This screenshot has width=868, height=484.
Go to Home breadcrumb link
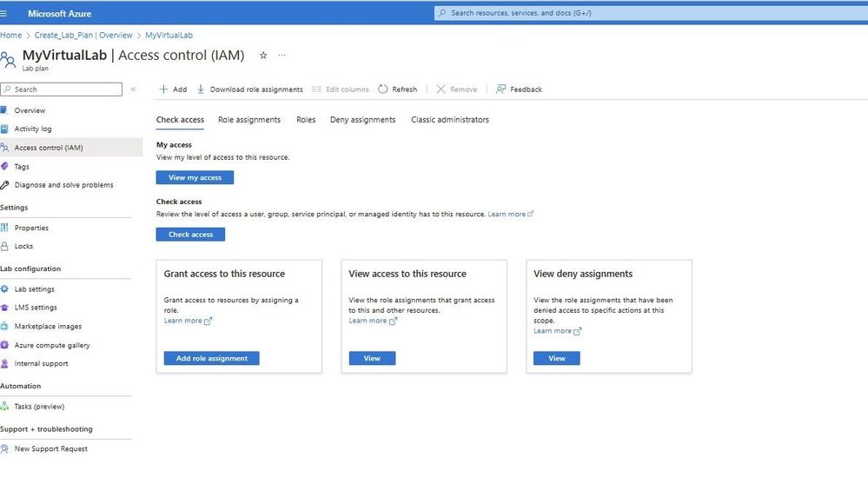(11, 35)
